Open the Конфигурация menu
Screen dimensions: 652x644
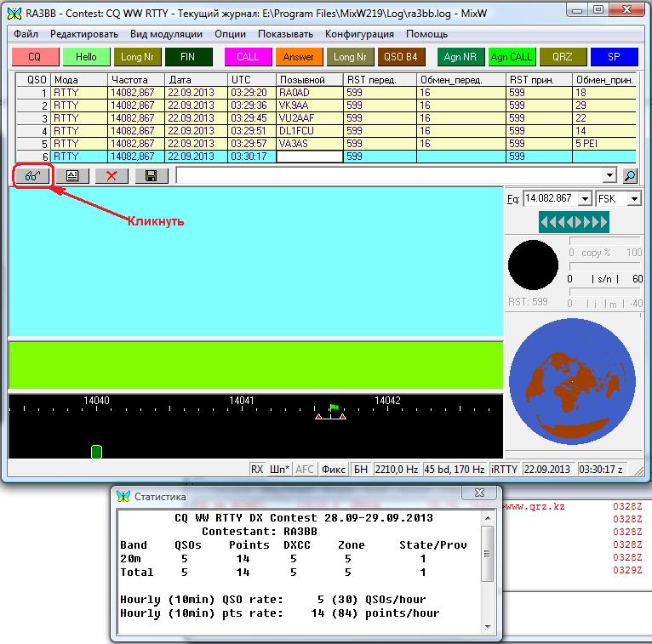359,34
